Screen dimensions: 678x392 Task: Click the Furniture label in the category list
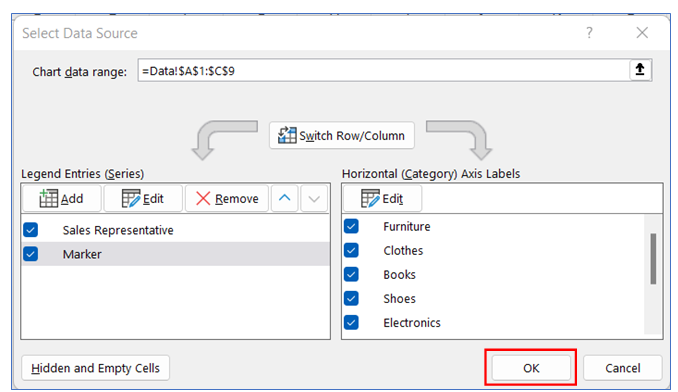406,226
